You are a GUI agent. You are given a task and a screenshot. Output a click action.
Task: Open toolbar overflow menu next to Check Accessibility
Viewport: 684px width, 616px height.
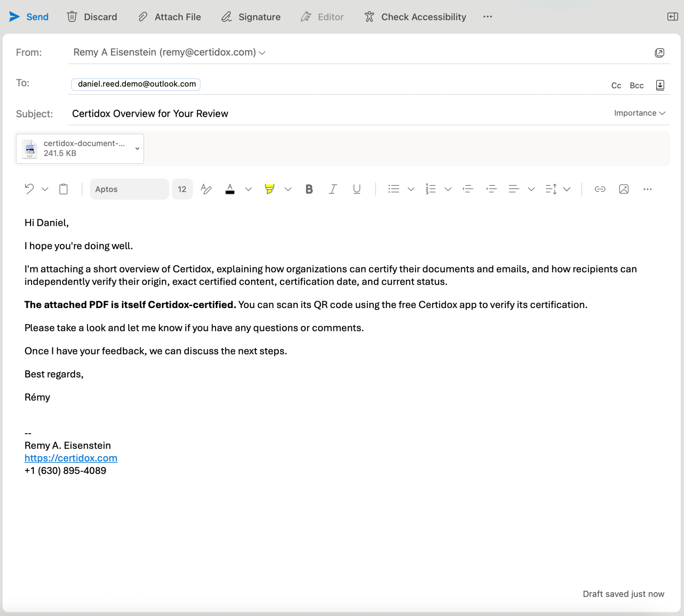pyautogui.click(x=488, y=17)
